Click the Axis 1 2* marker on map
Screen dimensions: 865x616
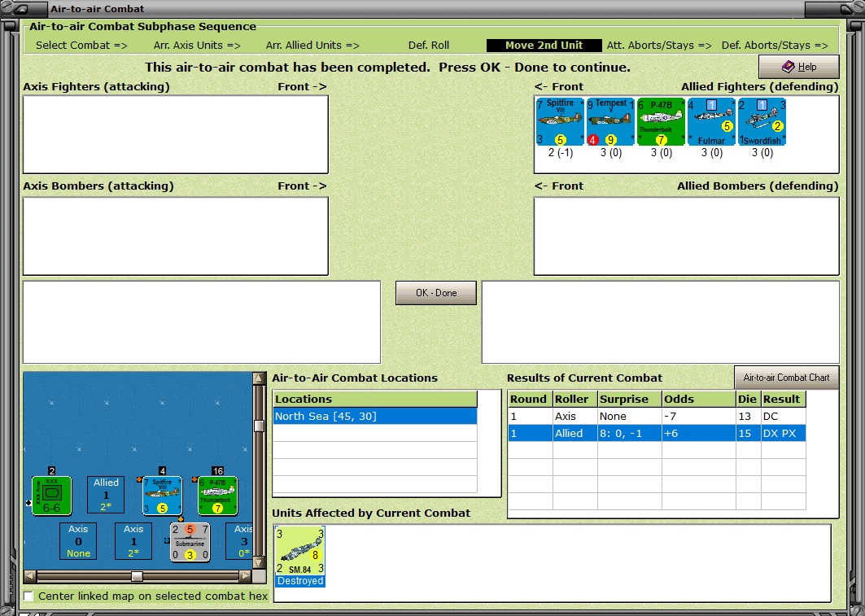[x=133, y=541]
